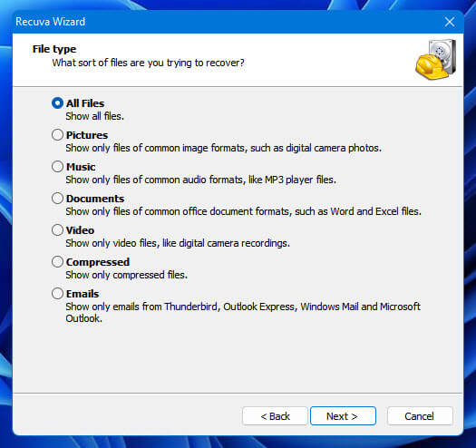Click 'Show only compressed files.' text
The width and height of the screenshot is (476, 448).
point(127,275)
